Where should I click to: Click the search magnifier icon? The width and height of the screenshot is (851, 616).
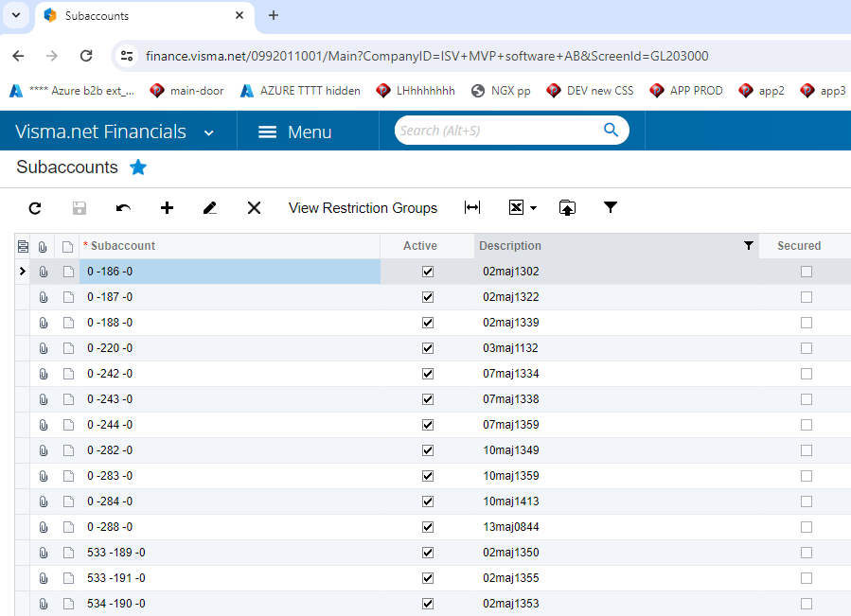coord(612,131)
